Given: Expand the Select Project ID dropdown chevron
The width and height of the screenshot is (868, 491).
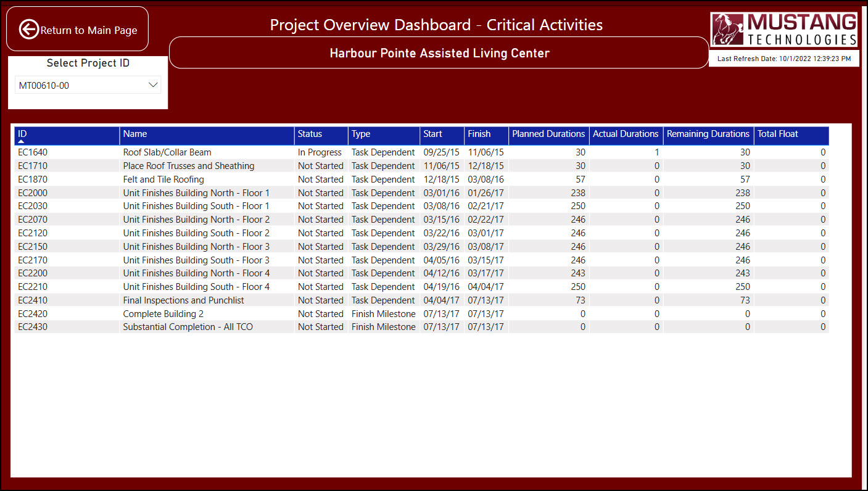Looking at the screenshot, I should coord(153,85).
